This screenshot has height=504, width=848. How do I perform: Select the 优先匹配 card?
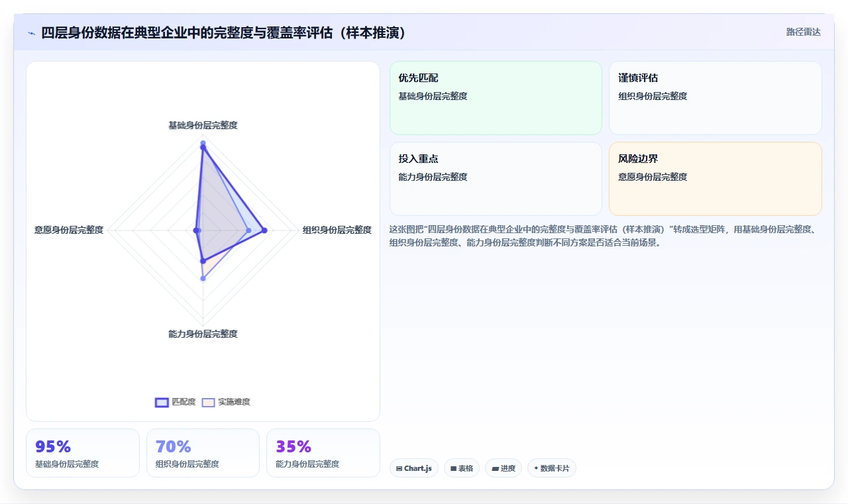pos(496,98)
